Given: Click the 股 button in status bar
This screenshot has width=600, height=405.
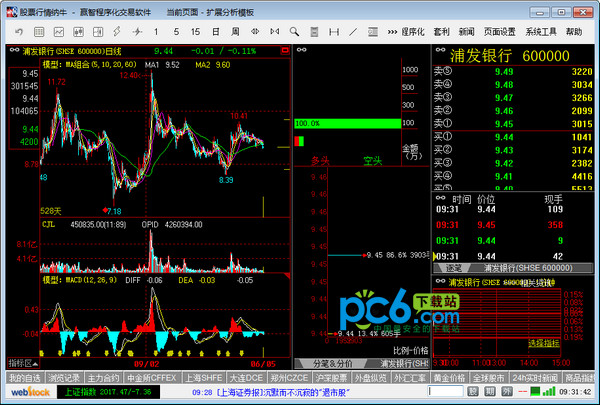Looking at the screenshot, I should [x=473, y=392].
